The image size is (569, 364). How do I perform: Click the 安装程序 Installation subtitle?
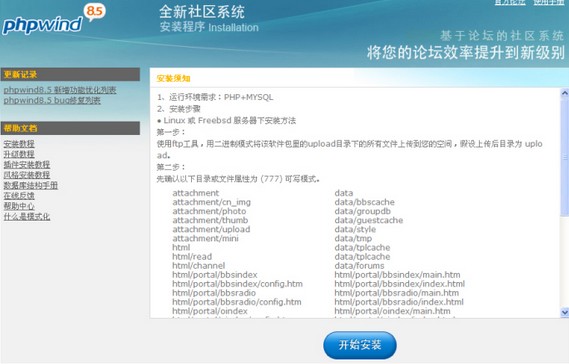coord(209,27)
